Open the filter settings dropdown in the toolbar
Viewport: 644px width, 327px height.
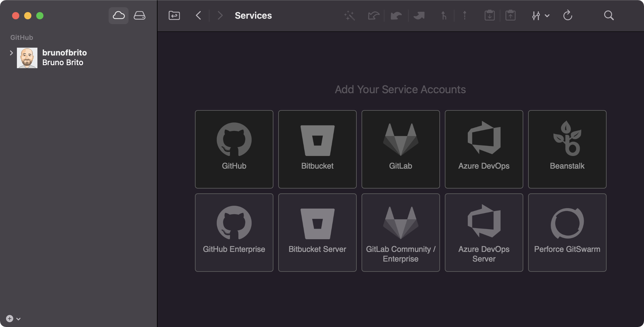540,15
